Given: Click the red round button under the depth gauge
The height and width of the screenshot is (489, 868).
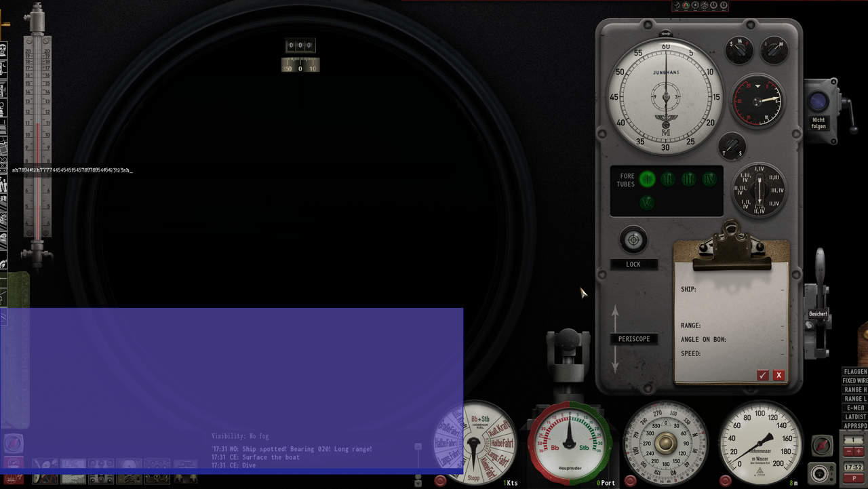Looking at the screenshot, I should [726, 481].
